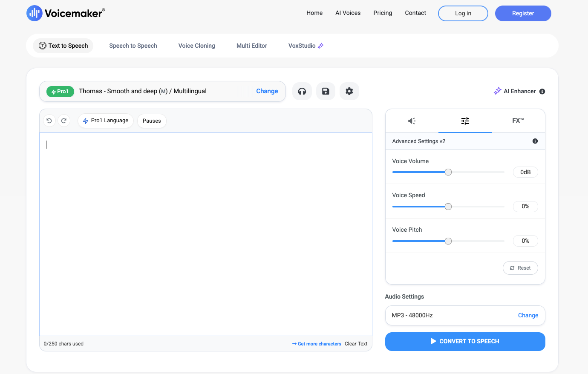
Task: Change the selected Thomas voice
Action: coord(267,91)
